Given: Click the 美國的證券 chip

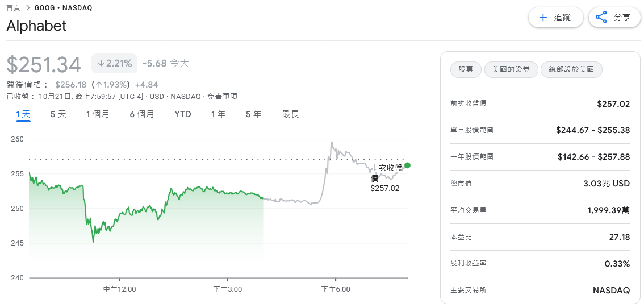Looking at the screenshot, I should (511, 69).
